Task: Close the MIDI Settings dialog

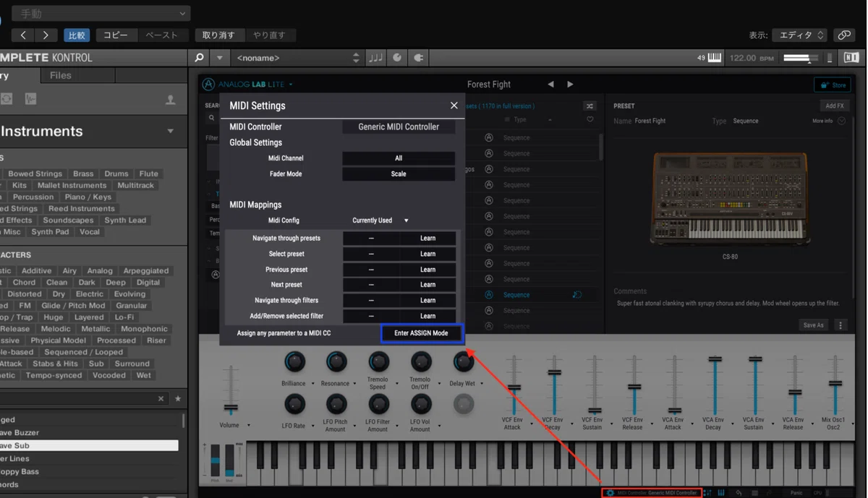Action: (454, 106)
